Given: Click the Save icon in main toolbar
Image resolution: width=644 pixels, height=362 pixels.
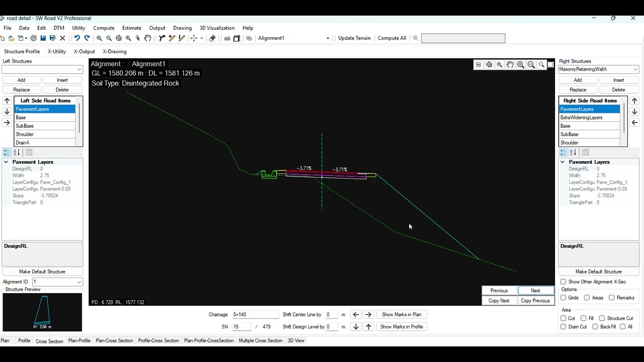Looking at the screenshot, I should (43, 38).
